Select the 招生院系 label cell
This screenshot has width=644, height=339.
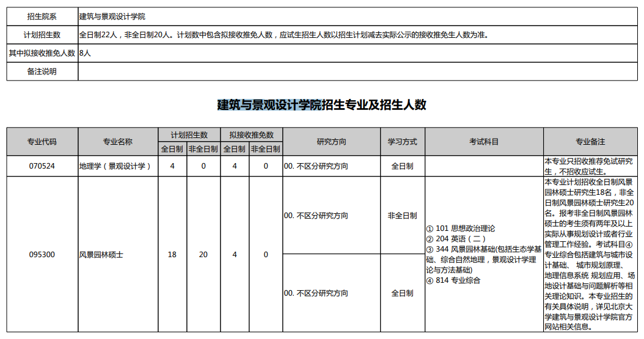point(42,16)
